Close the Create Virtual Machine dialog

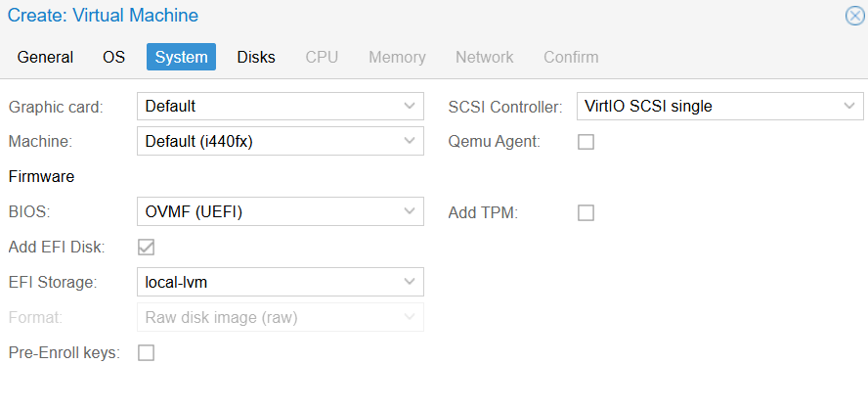click(x=854, y=16)
